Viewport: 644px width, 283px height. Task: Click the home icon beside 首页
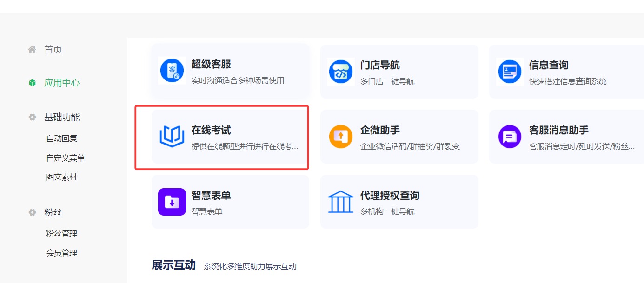tap(32, 49)
